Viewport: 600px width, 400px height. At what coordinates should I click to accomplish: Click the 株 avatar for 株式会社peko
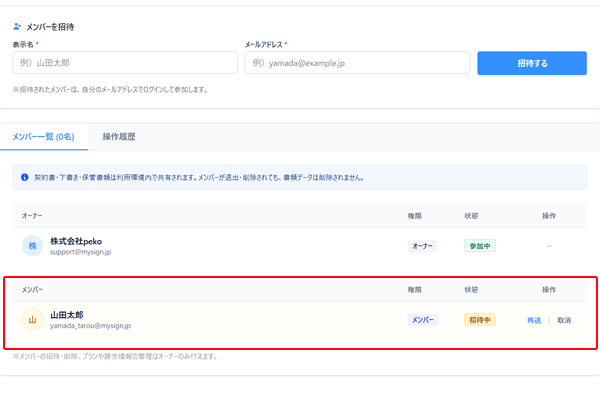33,246
